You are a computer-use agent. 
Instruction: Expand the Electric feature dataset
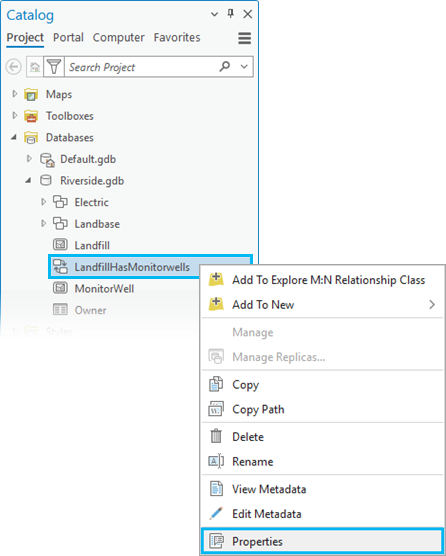tap(43, 202)
